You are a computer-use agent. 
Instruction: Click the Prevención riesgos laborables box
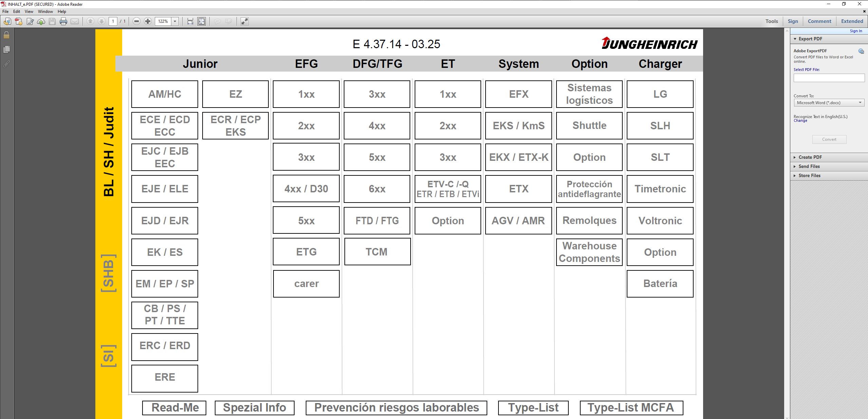click(x=396, y=408)
